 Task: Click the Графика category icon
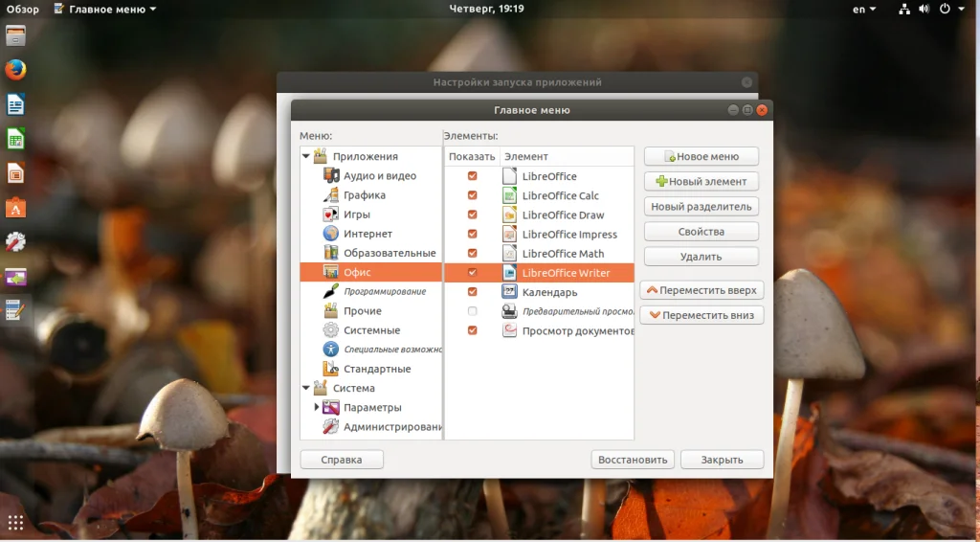pyautogui.click(x=330, y=194)
